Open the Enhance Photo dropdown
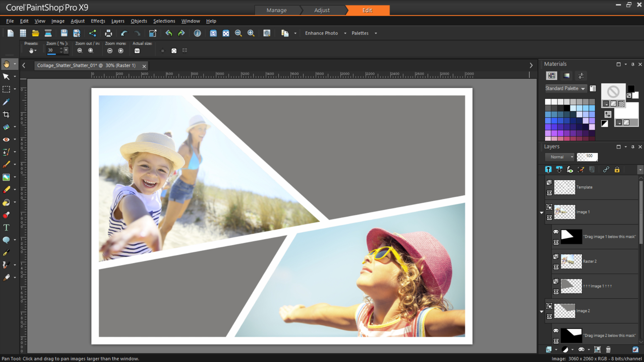The image size is (644, 362). (x=345, y=33)
